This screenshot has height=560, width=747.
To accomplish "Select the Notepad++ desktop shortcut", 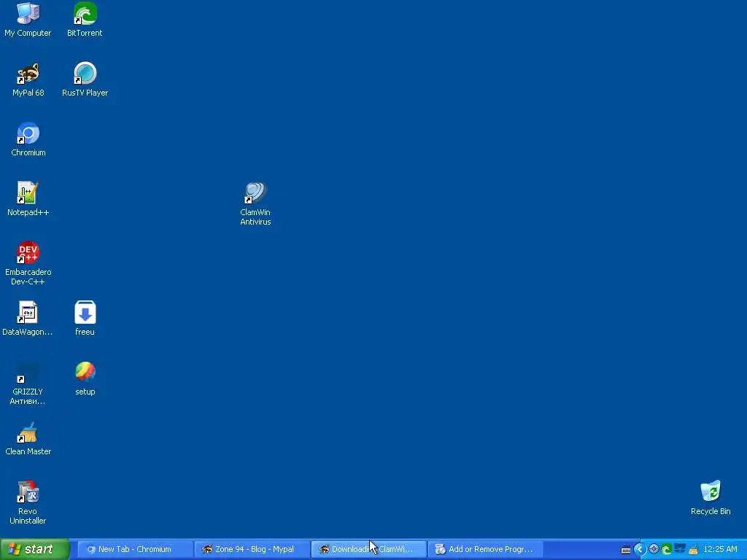I will (28, 199).
